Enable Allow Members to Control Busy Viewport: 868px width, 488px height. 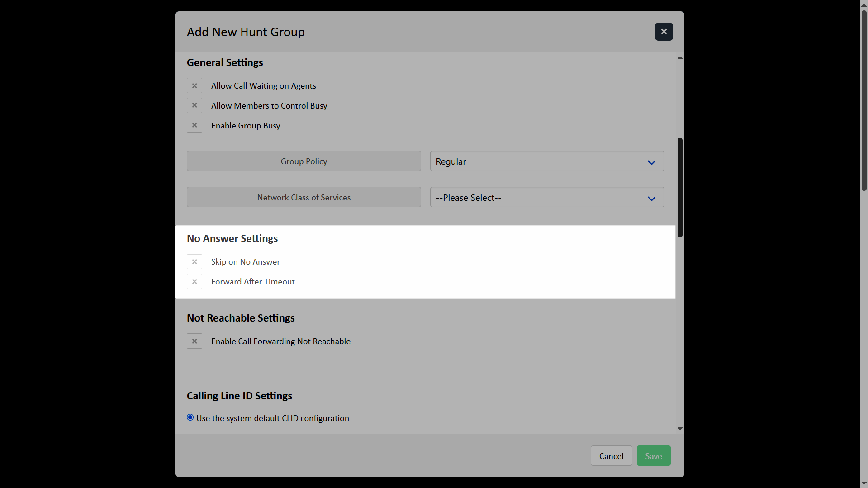click(x=194, y=105)
